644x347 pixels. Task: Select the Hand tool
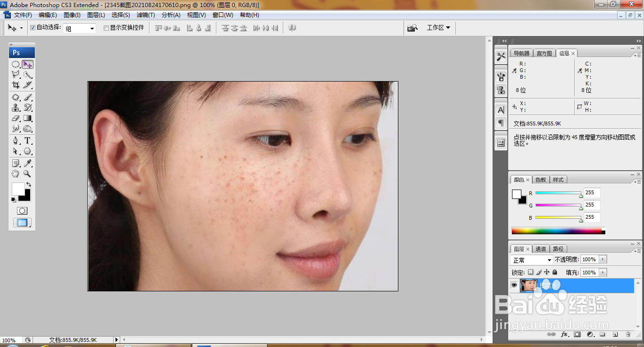[x=16, y=173]
